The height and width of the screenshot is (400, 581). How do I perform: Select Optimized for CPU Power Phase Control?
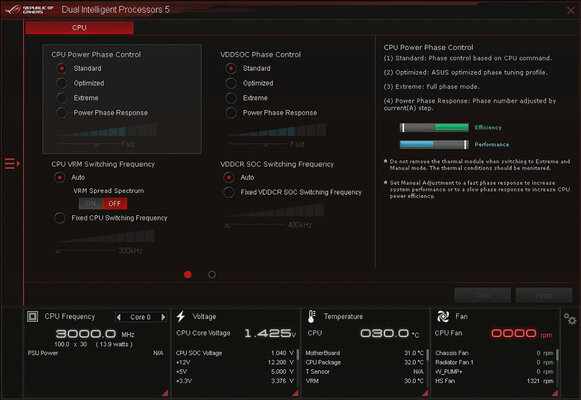click(x=62, y=83)
